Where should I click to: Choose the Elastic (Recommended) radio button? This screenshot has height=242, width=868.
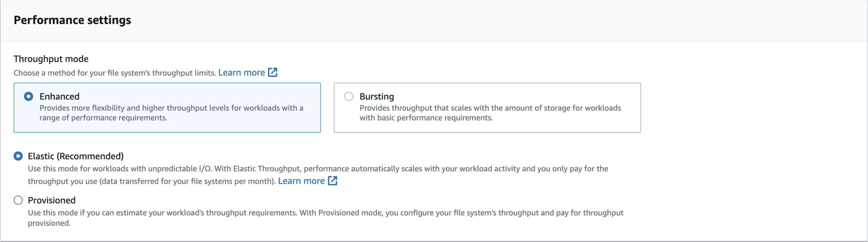coord(18,156)
